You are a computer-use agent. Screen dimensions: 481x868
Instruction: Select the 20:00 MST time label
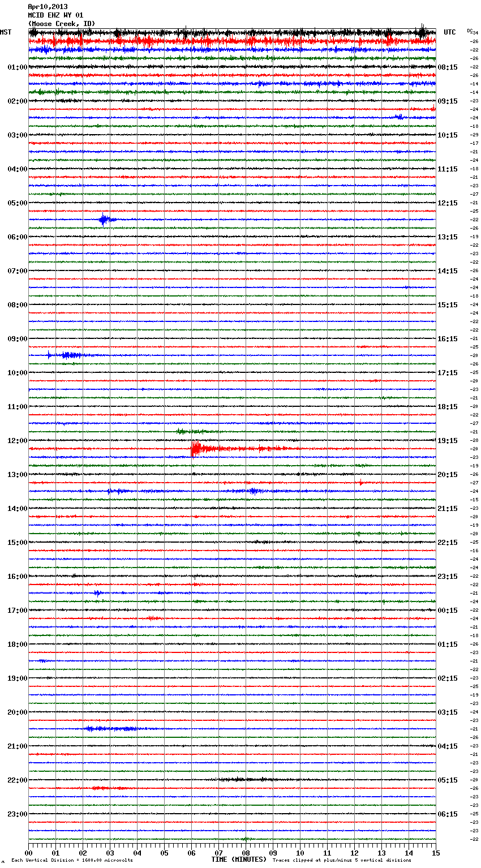tap(18, 712)
